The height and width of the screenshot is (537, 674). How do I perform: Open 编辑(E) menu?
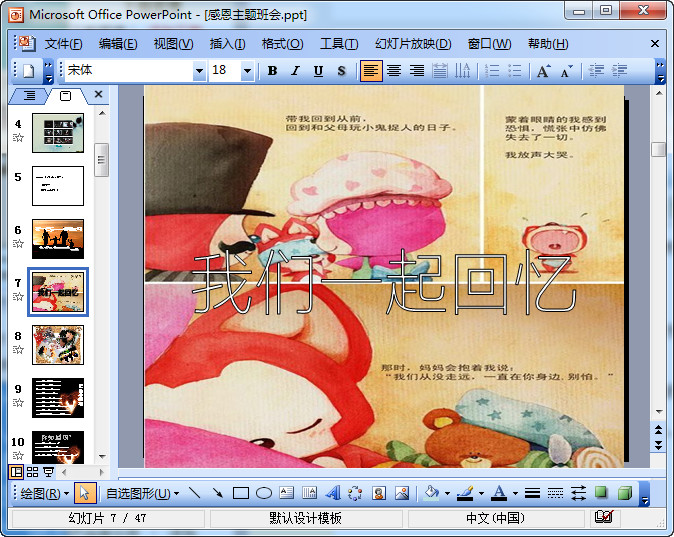point(118,44)
